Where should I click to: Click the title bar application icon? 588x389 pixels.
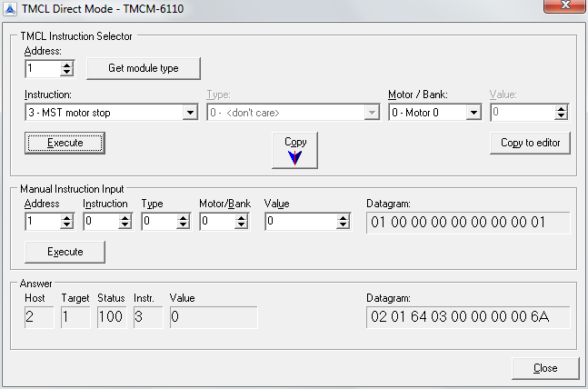point(10,8)
